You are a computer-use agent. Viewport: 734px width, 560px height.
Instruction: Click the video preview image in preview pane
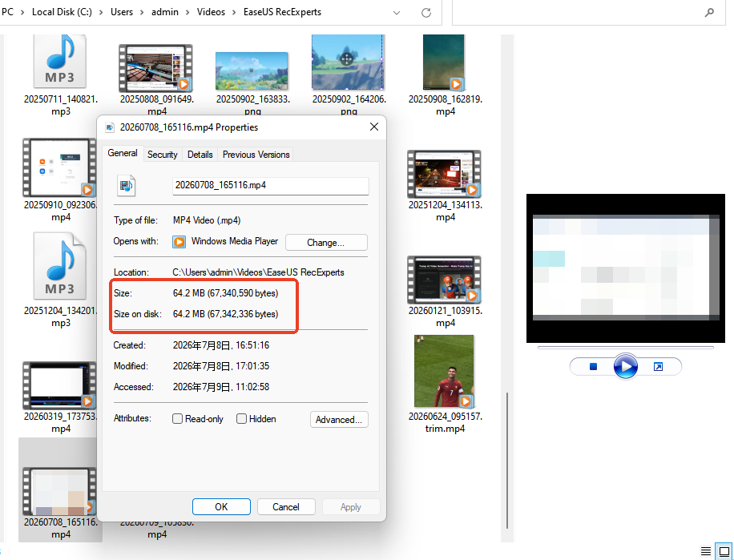click(x=625, y=268)
